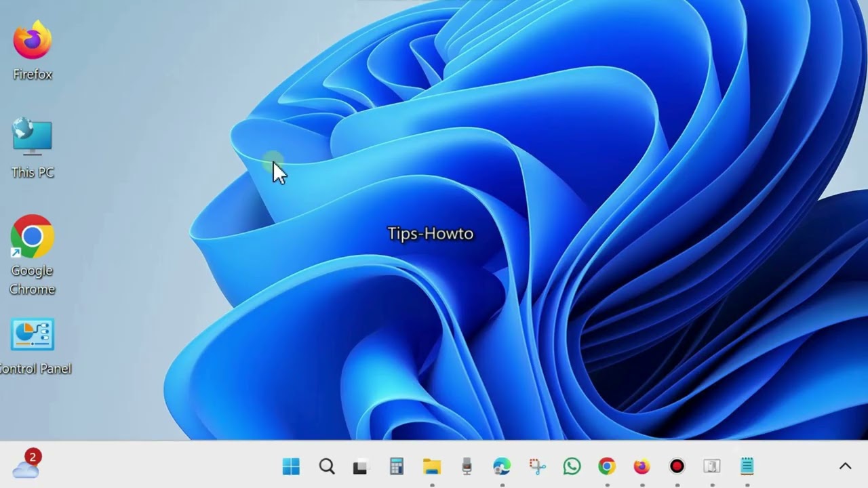Open Microsoft Edge from the taskbar
The height and width of the screenshot is (488, 868).
tap(502, 466)
